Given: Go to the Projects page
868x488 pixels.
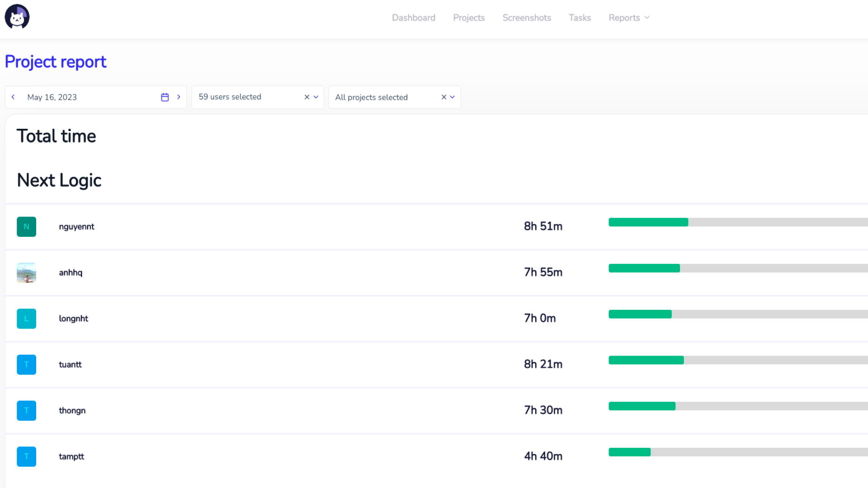Looking at the screenshot, I should point(469,18).
